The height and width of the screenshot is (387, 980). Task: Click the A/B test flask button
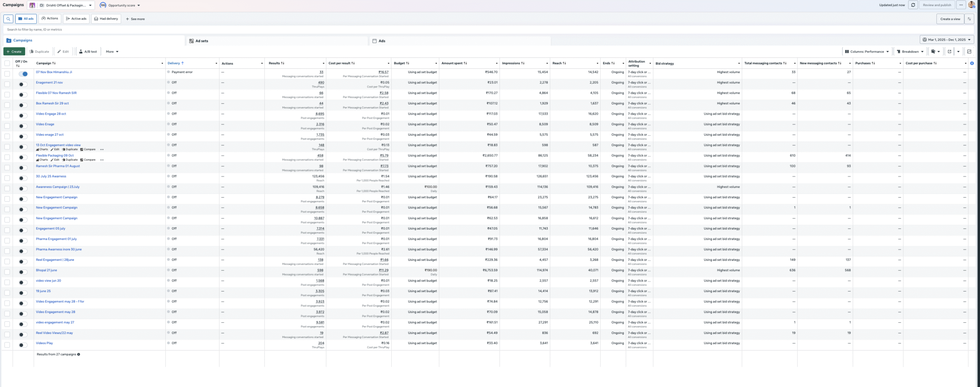click(x=88, y=52)
